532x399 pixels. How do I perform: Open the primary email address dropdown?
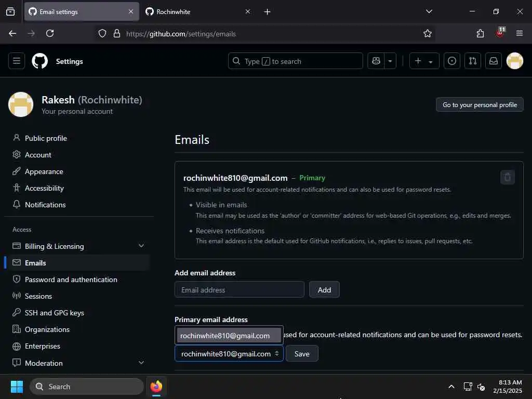229,353
